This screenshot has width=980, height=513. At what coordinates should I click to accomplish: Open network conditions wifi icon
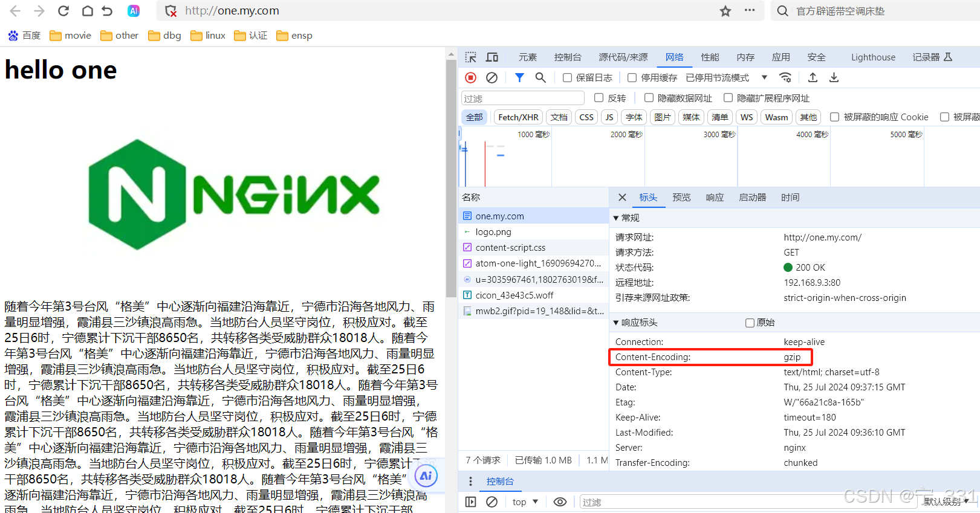[x=785, y=77]
